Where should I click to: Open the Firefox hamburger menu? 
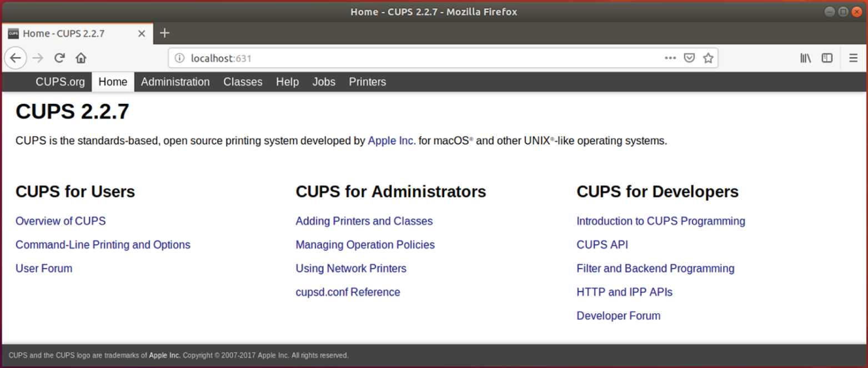pos(854,58)
